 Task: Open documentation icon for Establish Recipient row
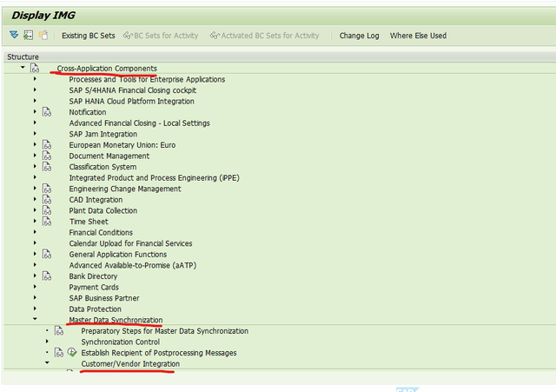pos(59,353)
